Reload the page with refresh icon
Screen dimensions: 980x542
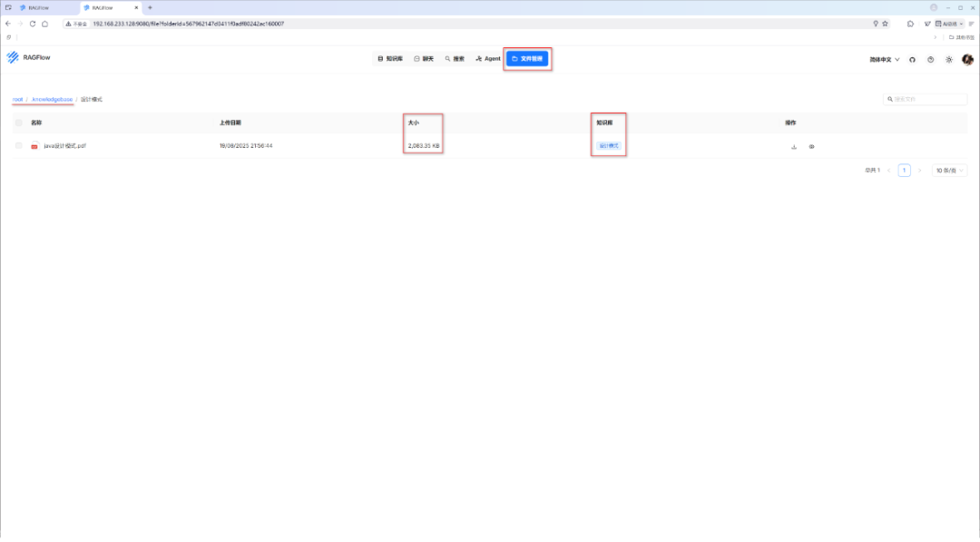click(33, 24)
